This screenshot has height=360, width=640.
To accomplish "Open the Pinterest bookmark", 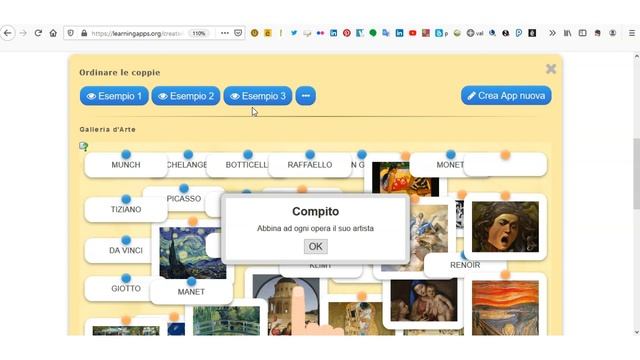I will [x=347, y=33].
